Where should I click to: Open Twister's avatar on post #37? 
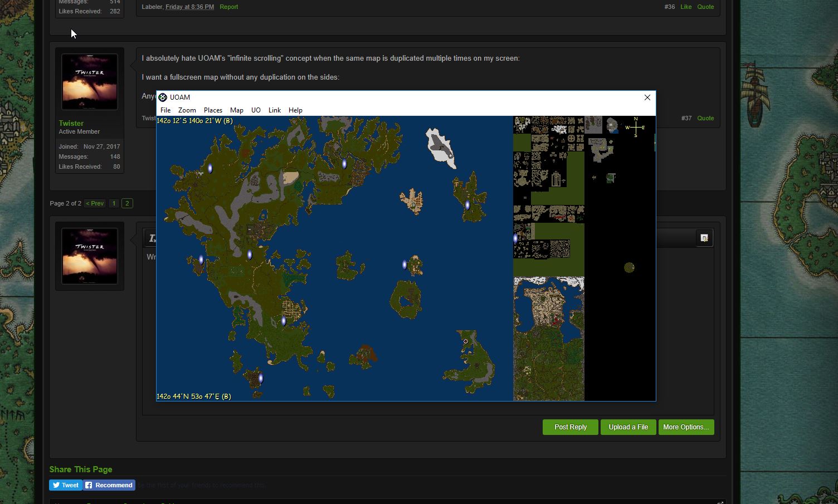click(89, 82)
